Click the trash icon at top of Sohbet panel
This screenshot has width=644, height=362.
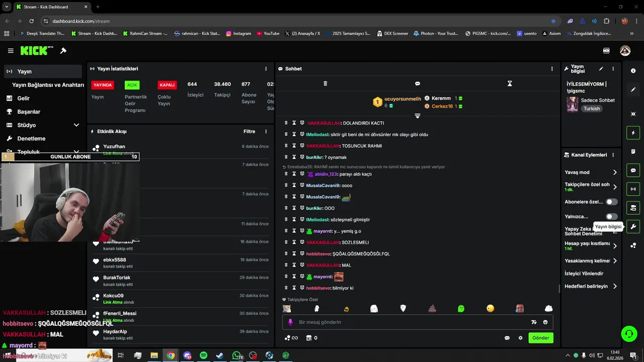click(325, 83)
